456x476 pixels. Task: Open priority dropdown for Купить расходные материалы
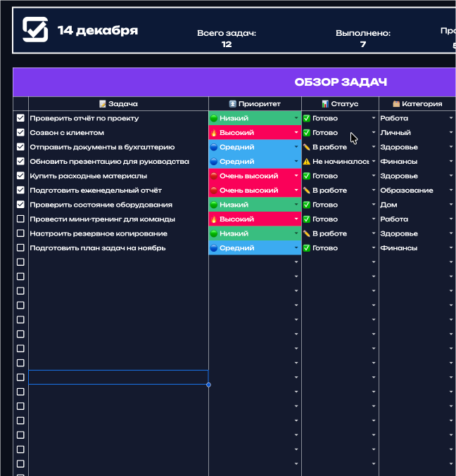pos(296,176)
